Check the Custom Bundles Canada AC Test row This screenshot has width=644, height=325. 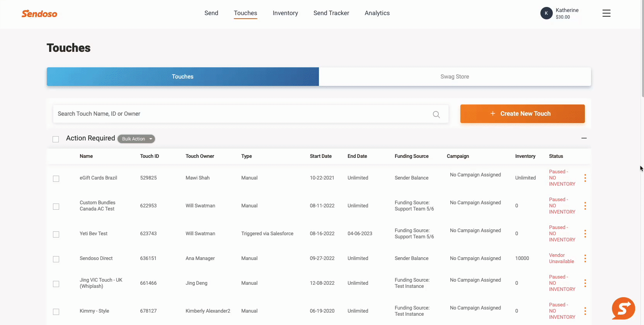(56, 207)
